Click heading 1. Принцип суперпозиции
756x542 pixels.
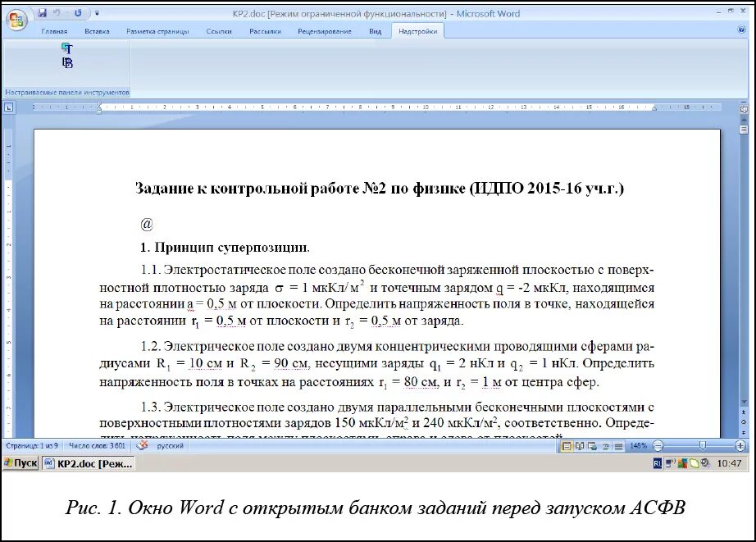pos(225,248)
